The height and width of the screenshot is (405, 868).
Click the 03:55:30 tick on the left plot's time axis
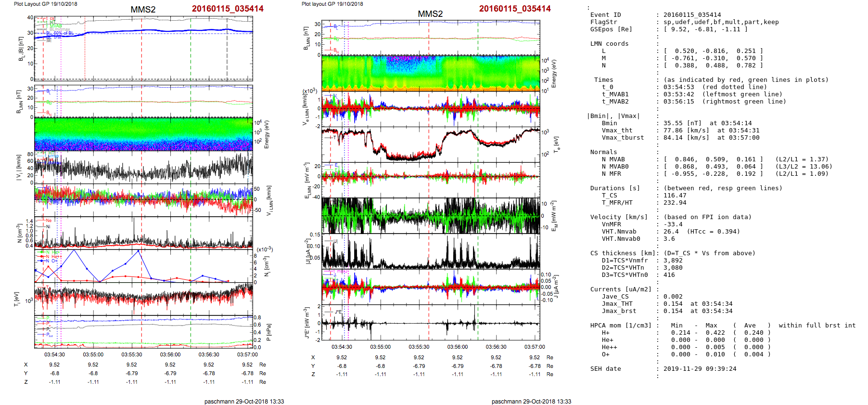(x=131, y=354)
